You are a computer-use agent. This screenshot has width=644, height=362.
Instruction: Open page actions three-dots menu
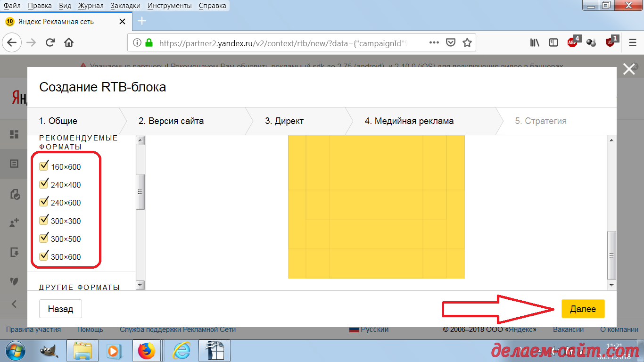pos(434,42)
